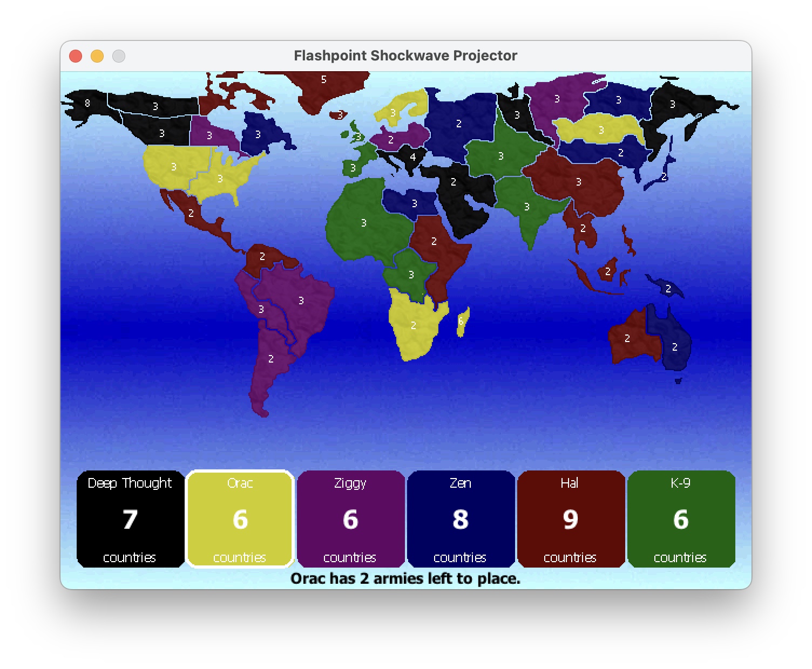Select yellow Eastern United States territory

221,179
